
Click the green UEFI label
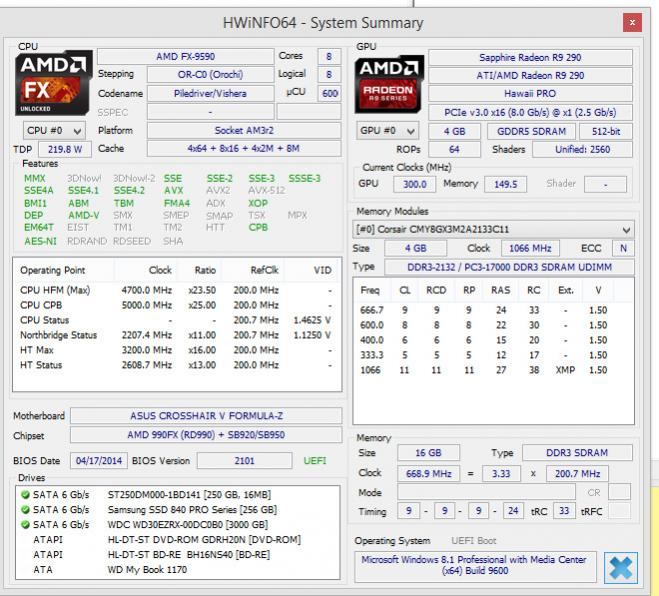point(315,461)
